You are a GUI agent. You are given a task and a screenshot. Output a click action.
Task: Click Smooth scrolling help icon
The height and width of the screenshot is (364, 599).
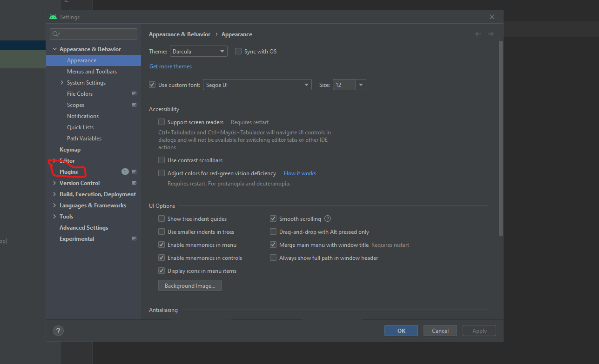[328, 219]
